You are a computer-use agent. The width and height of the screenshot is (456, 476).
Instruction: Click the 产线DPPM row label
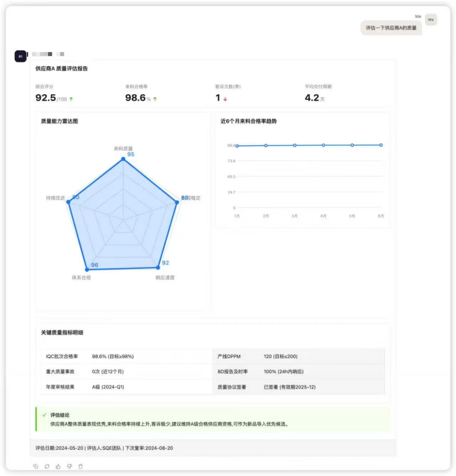coord(229,356)
